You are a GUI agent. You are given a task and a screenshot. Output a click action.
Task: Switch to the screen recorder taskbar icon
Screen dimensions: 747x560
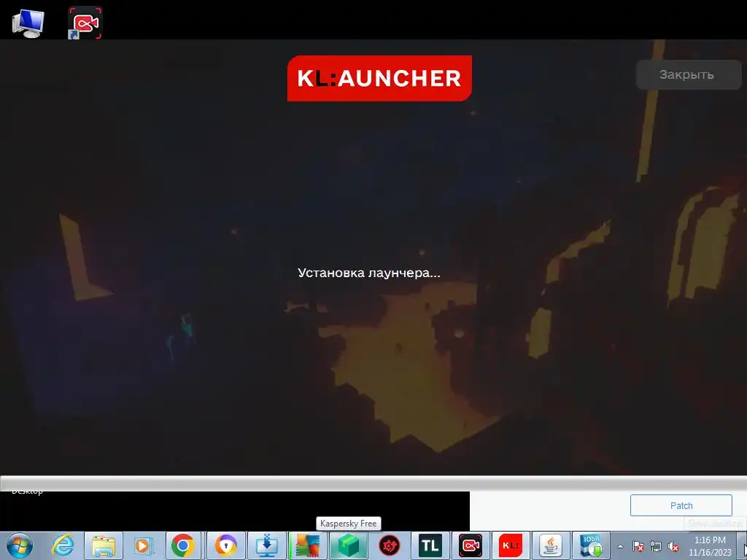[471, 545]
